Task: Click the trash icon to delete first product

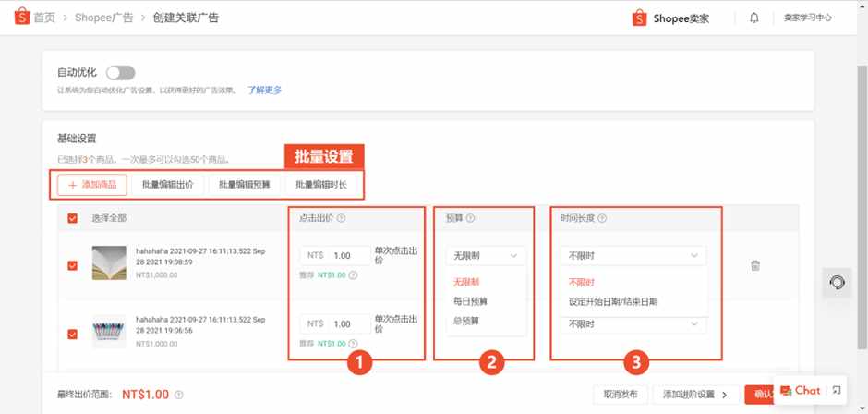Action: 755,265
